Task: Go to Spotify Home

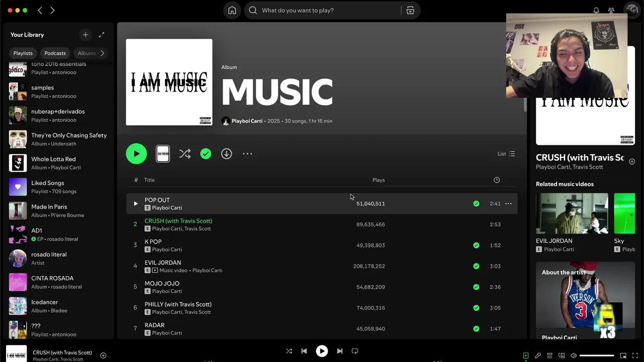Action: (232, 10)
